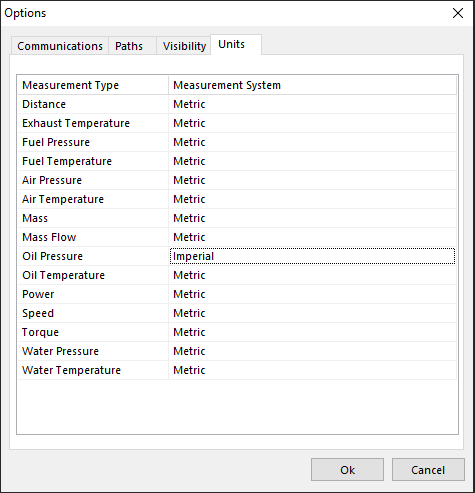475x493 pixels.
Task: Dismiss dialog with Cancel button
Action: pos(428,470)
